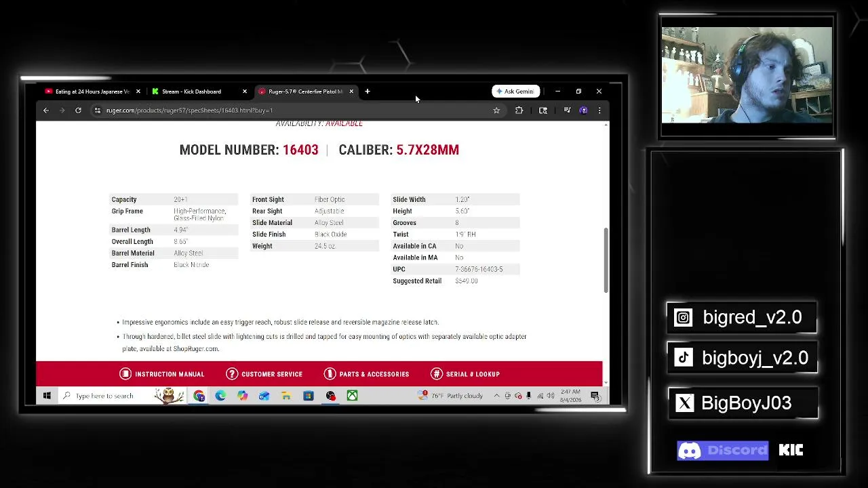Click Ask Gemini button

pyautogui.click(x=515, y=91)
